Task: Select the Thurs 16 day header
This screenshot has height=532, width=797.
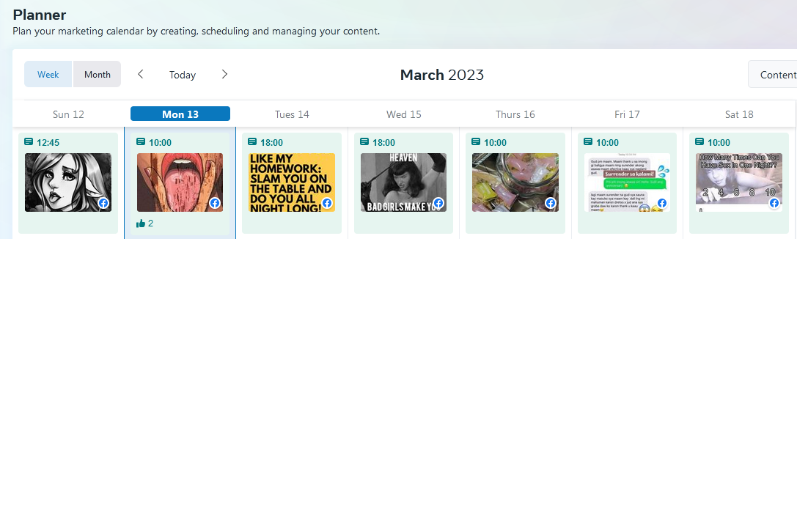Action: (515, 114)
